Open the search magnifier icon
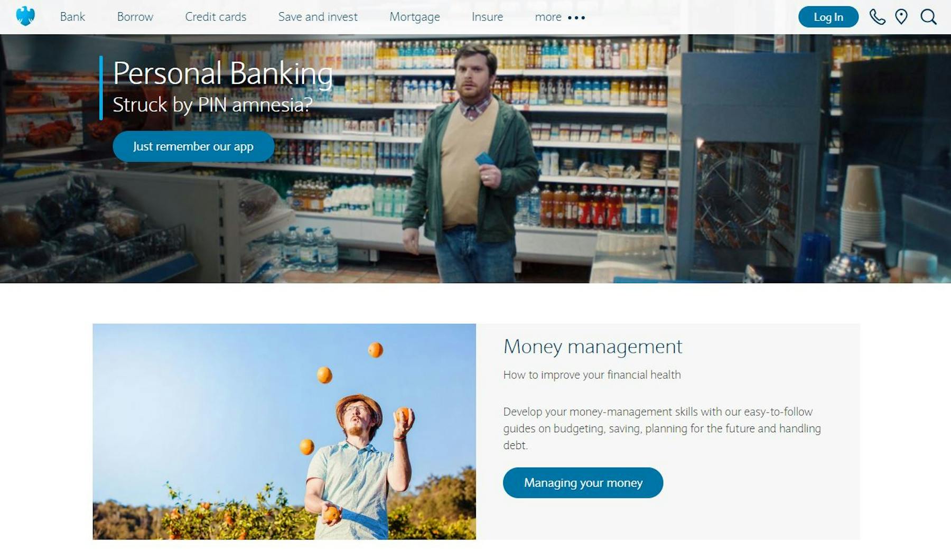The image size is (951, 560). pos(928,17)
